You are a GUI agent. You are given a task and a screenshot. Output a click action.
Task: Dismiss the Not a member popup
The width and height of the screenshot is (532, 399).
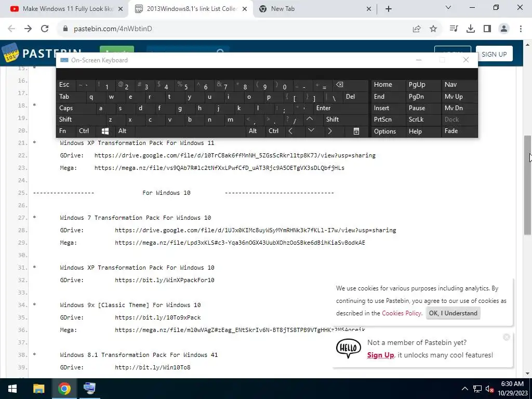tap(506, 337)
